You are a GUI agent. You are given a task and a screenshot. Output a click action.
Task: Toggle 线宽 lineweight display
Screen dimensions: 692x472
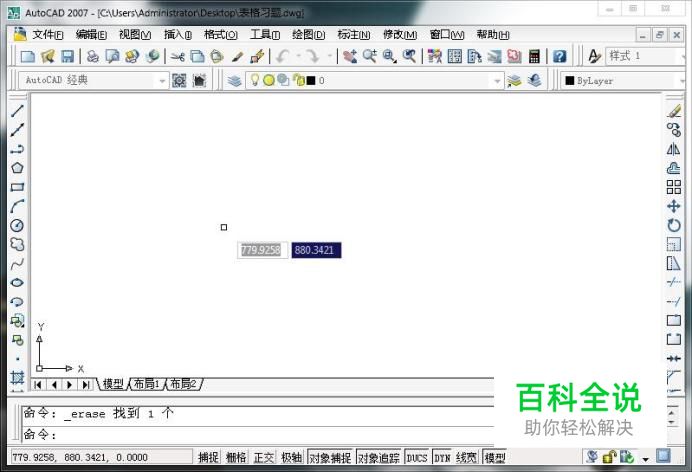point(466,458)
